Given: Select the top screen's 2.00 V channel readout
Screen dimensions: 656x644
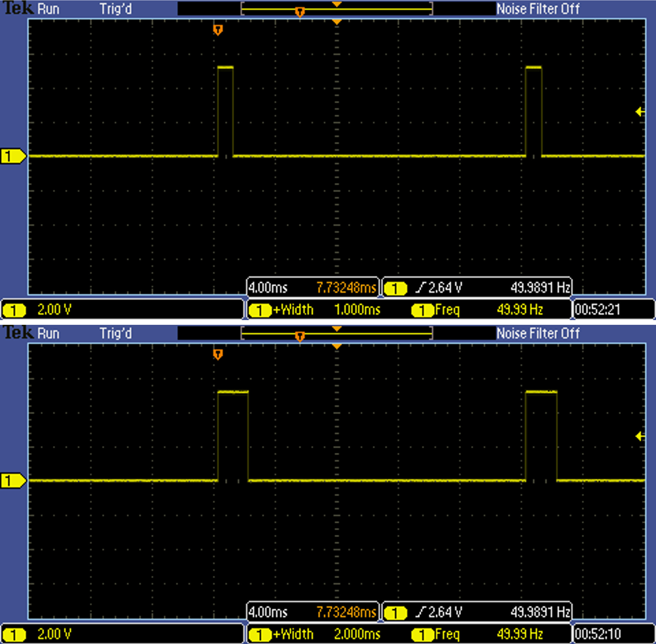Looking at the screenshot, I should pyautogui.click(x=54, y=309).
